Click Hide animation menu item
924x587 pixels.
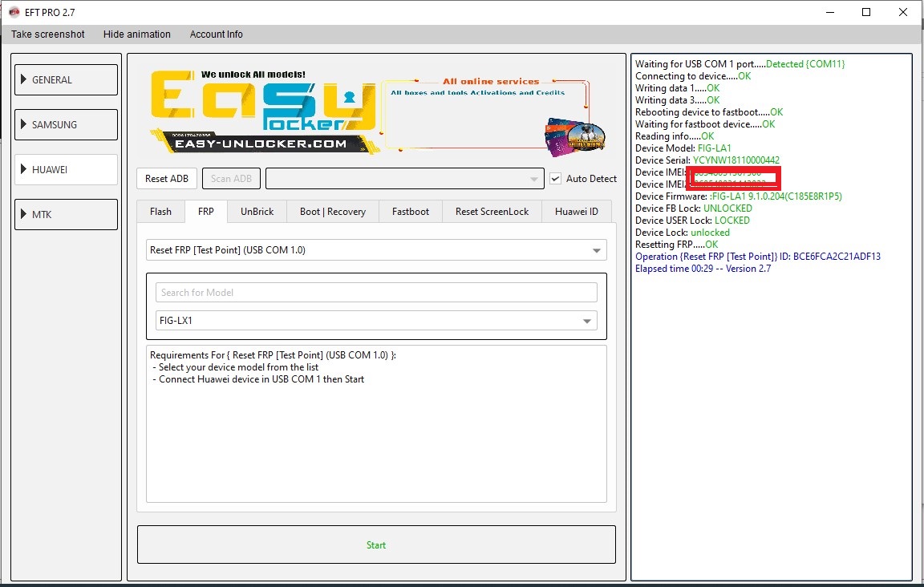coord(136,34)
